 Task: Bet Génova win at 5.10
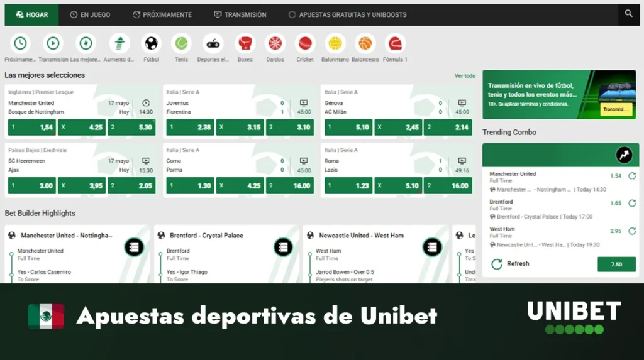(x=348, y=128)
